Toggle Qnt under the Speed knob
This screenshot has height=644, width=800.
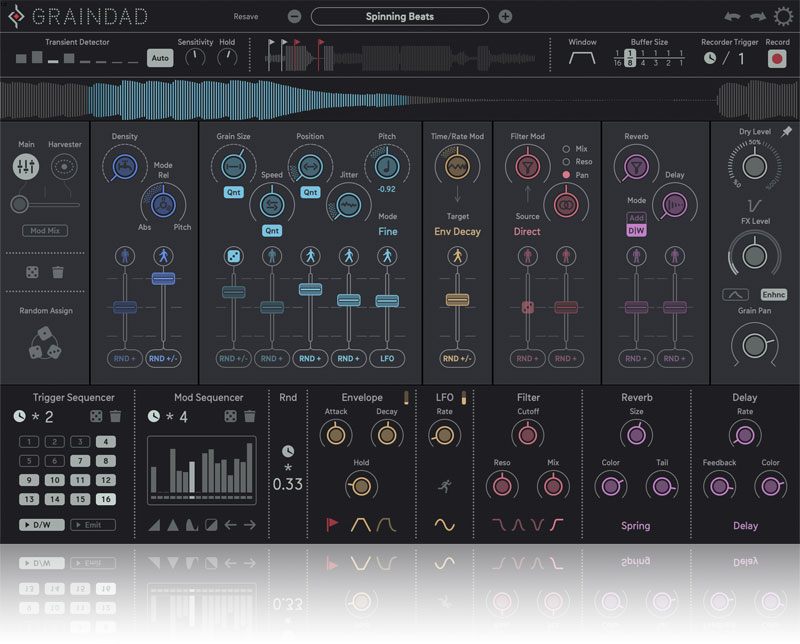tap(272, 230)
